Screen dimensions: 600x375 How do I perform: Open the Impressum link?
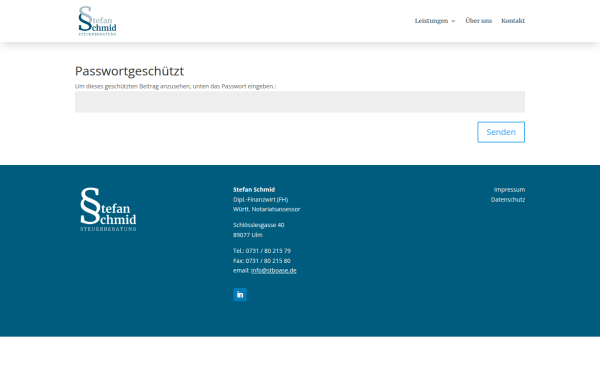[x=509, y=189]
